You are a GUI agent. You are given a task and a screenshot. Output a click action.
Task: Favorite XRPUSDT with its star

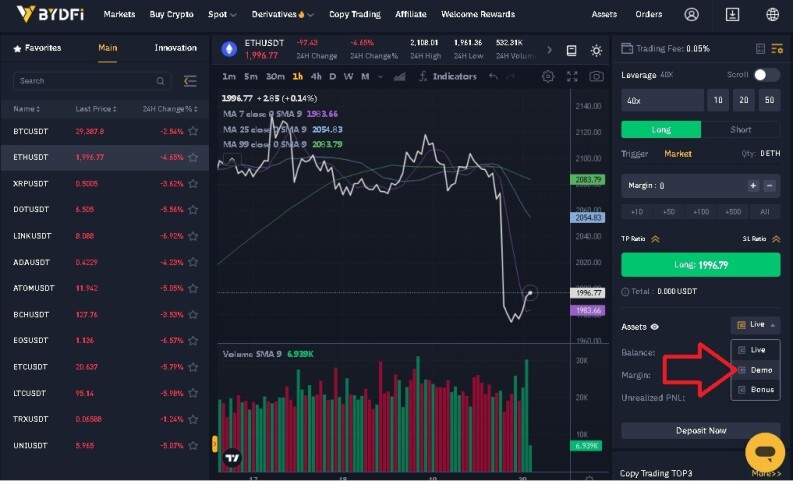click(193, 184)
